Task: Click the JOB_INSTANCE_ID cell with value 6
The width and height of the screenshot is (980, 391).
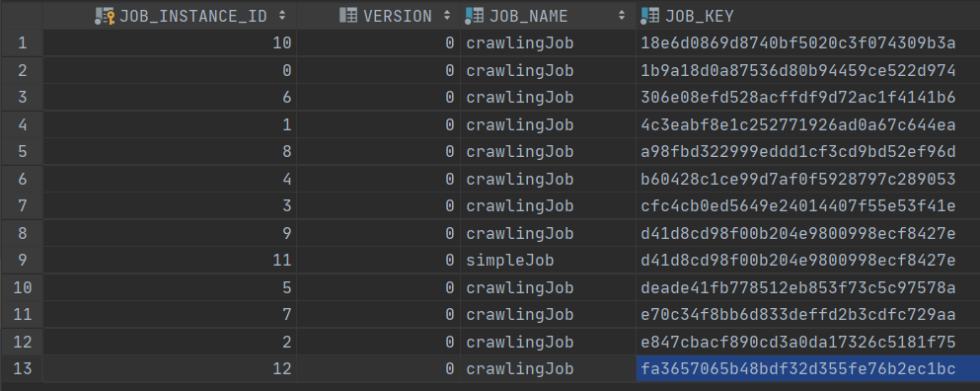Action: click(170, 98)
